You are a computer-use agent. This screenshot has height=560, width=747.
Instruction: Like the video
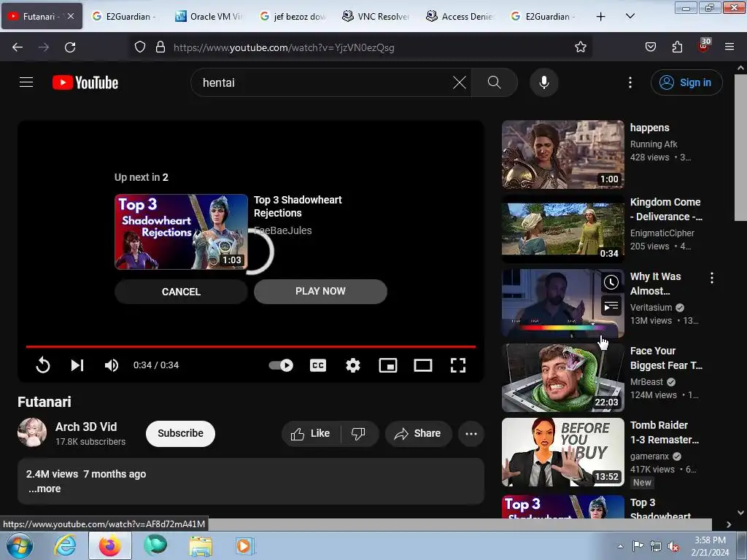(311, 433)
